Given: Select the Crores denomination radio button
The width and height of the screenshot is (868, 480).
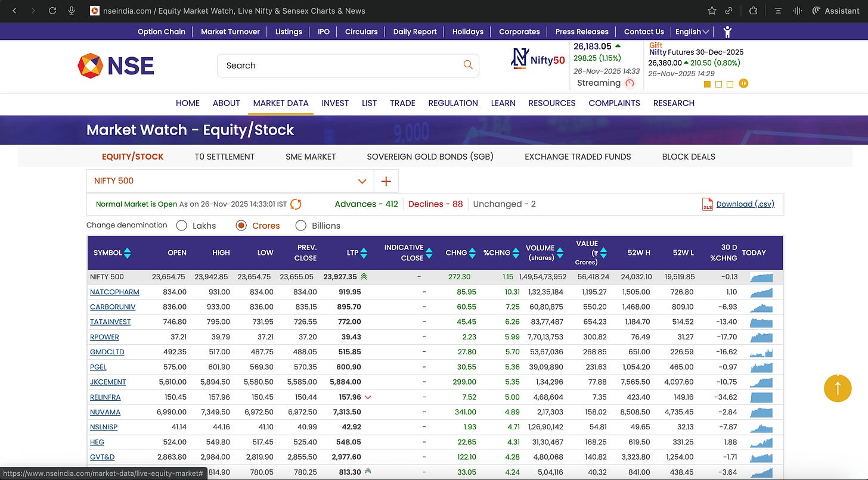Looking at the screenshot, I should pyautogui.click(x=241, y=226).
